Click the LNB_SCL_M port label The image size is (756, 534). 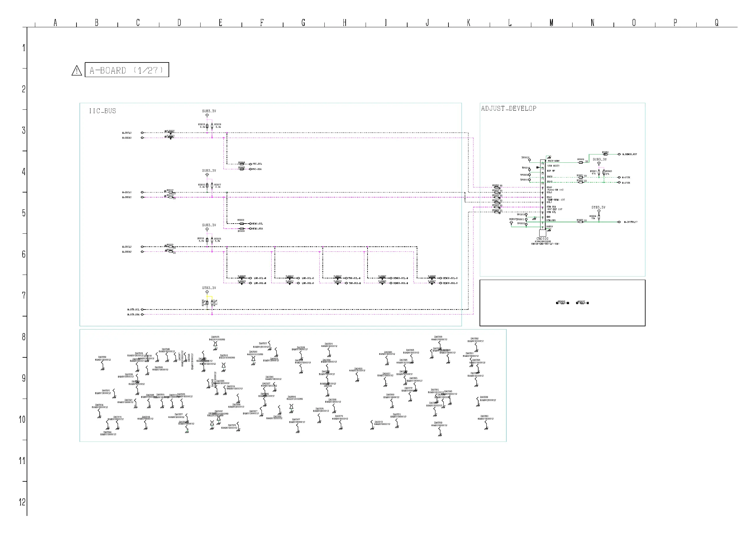260,278
